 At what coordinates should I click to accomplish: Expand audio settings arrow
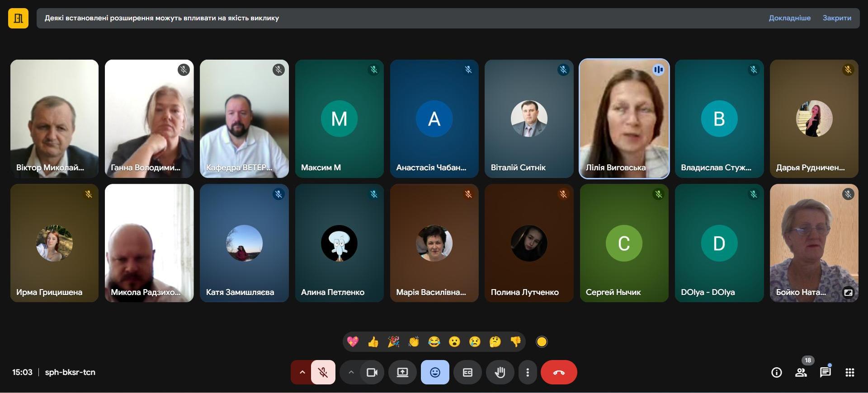(x=302, y=372)
